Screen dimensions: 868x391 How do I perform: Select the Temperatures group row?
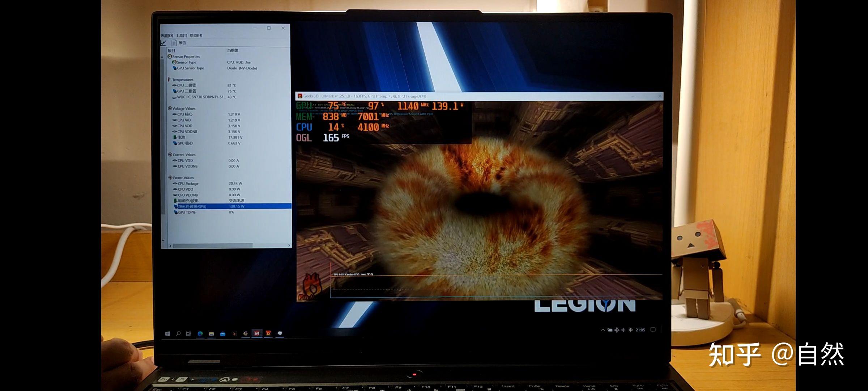click(228, 80)
